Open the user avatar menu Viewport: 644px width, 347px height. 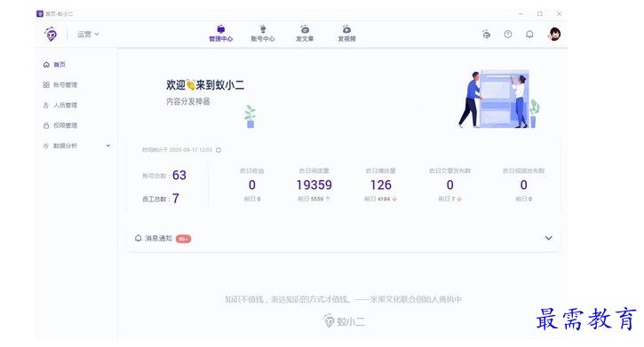tap(554, 34)
